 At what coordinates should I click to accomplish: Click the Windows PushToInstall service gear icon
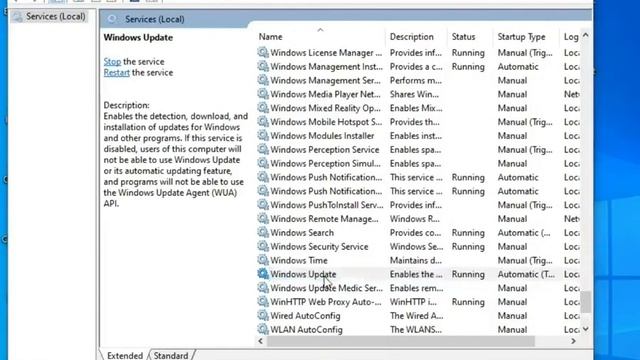tap(263, 205)
